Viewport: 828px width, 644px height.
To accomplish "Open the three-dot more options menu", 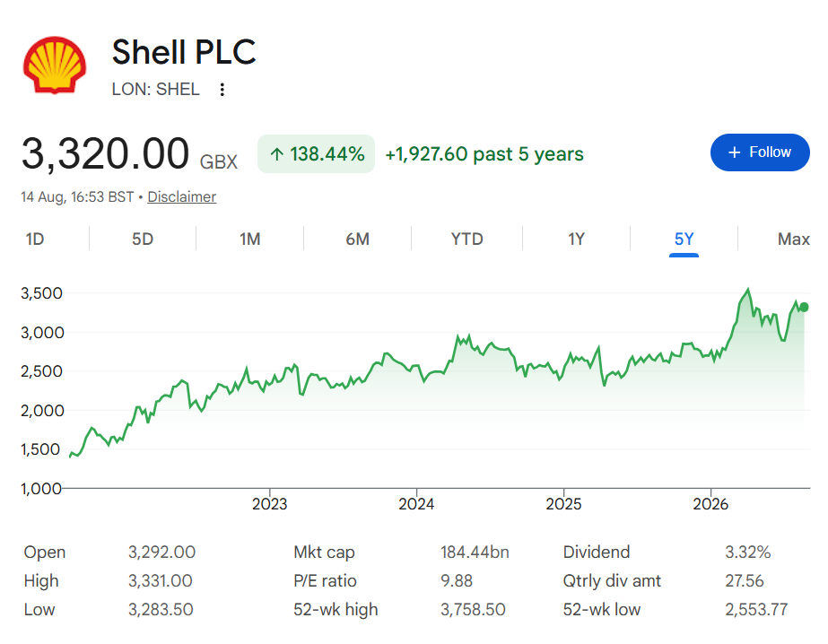I will [x=222, y=89].
